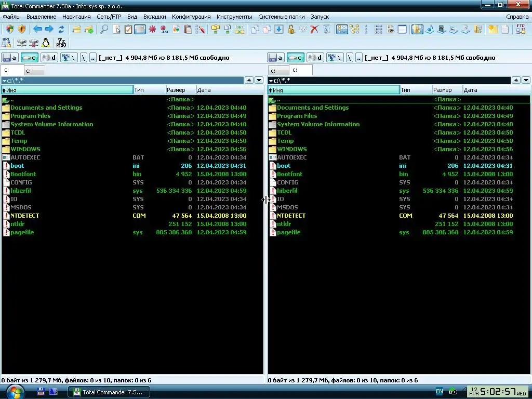Open the Выделение menu
This screenshot has height=399, width=532.
click(42, 17)
